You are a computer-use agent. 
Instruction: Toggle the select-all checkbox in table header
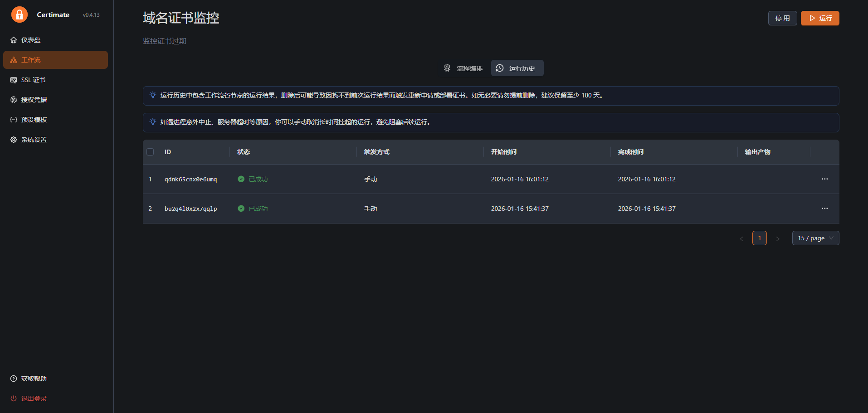[150, 152]
